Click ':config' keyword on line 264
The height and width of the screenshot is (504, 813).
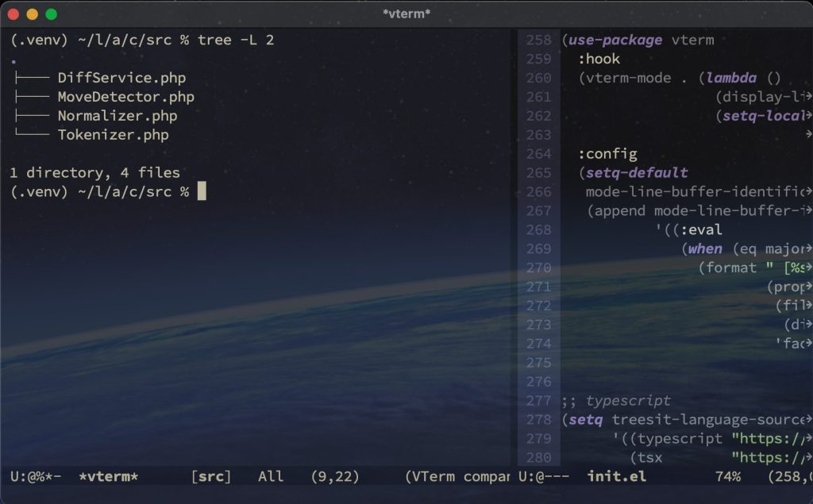tap(607, 153)
